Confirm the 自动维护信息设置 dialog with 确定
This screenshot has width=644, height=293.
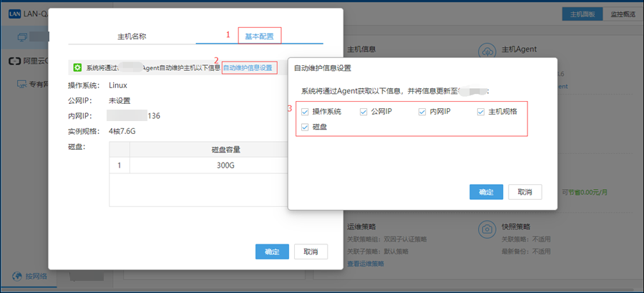click(486, 192)
